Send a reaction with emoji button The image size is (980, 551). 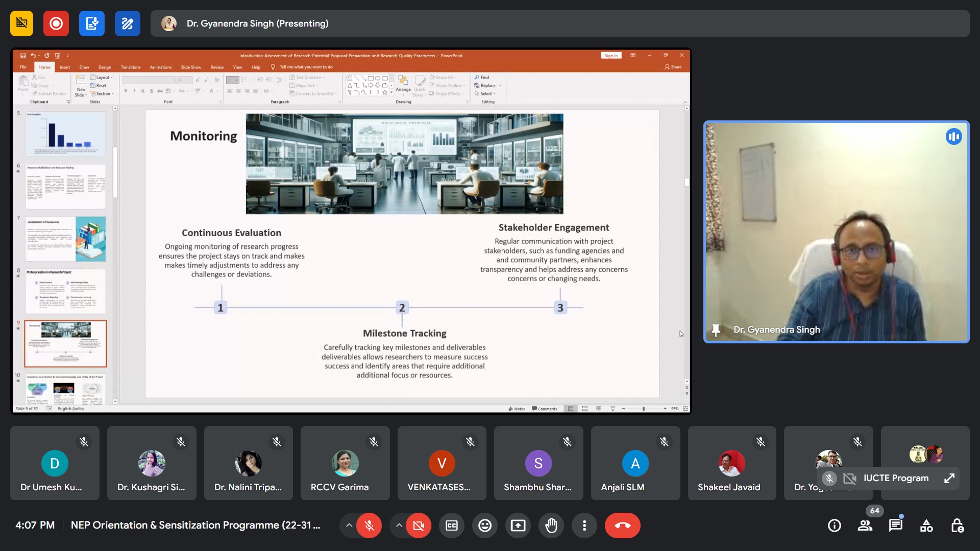point(484,525)
